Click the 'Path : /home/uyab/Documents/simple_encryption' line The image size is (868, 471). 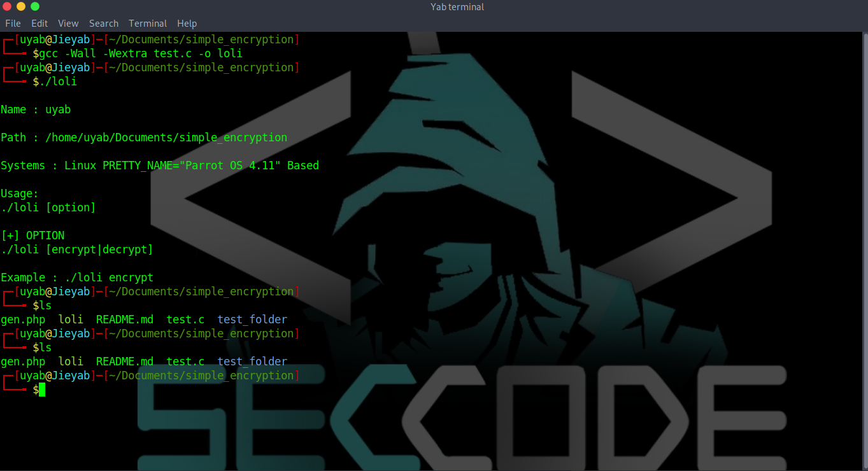click(x=144, y=137)
